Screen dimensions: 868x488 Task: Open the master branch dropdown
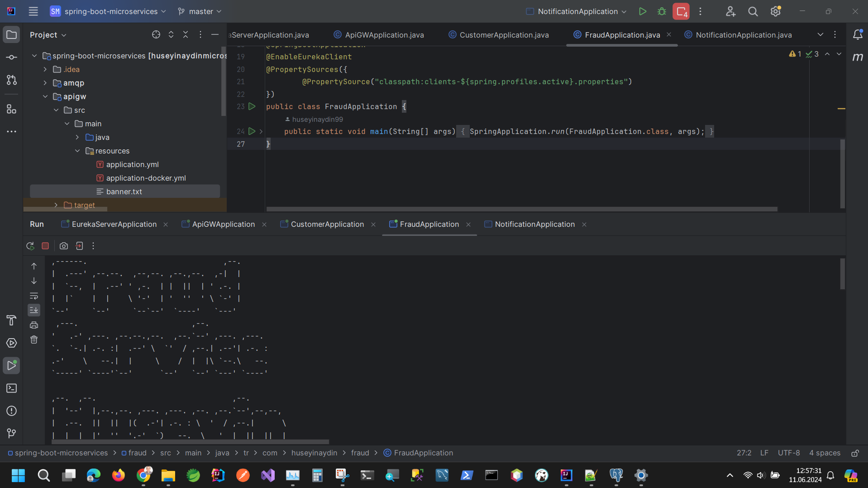[x=200, y=11]
